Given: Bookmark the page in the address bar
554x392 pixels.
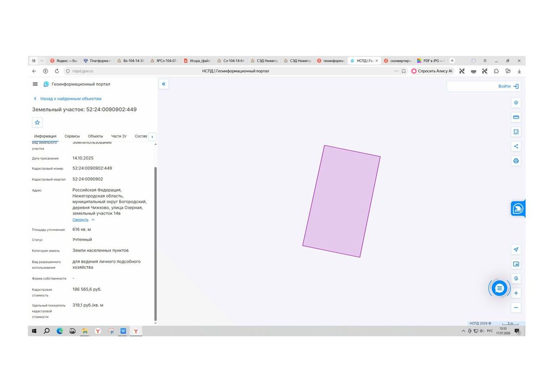Looking at the screenshot, I should coord(403,71).
